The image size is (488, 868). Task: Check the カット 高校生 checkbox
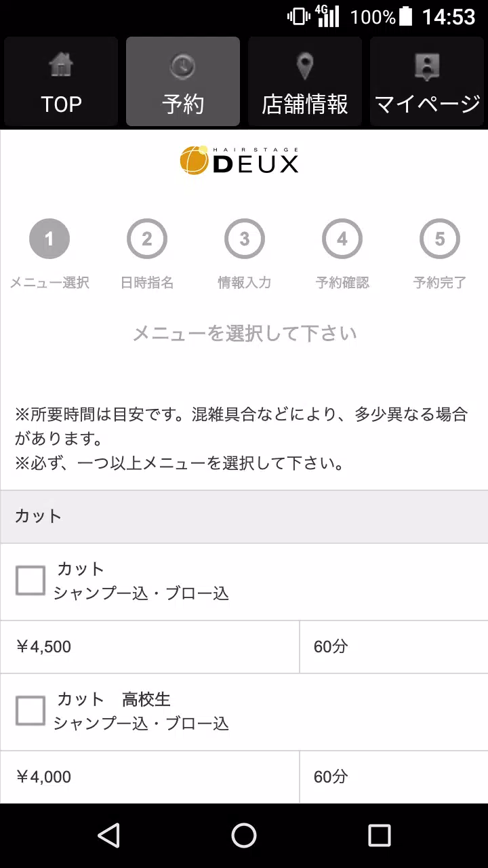pyautogui.click(x=30, y=711)
